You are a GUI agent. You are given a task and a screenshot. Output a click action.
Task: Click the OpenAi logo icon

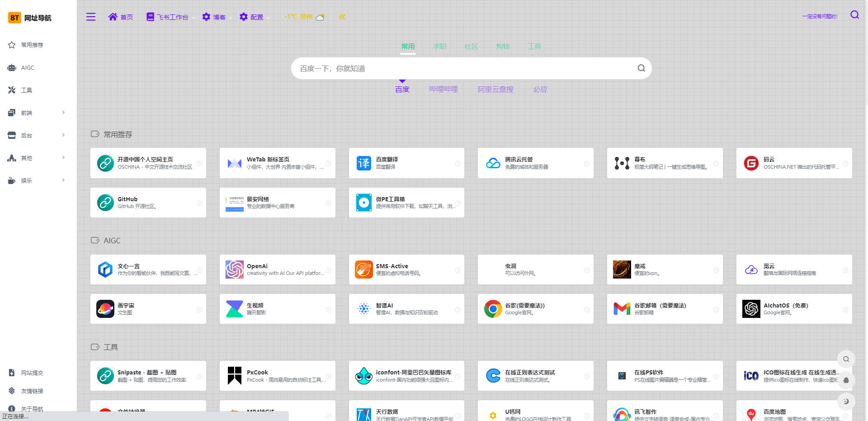point(235,270)
